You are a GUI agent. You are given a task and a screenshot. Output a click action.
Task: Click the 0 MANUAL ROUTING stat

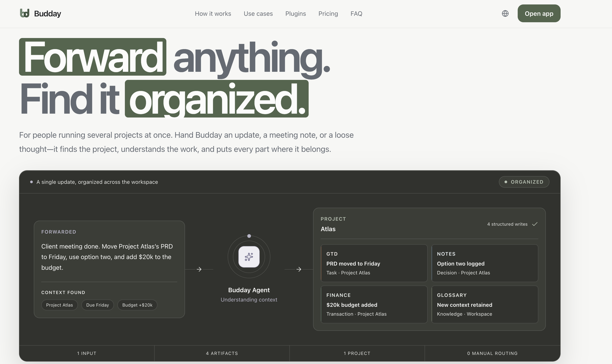coord(492,353)
